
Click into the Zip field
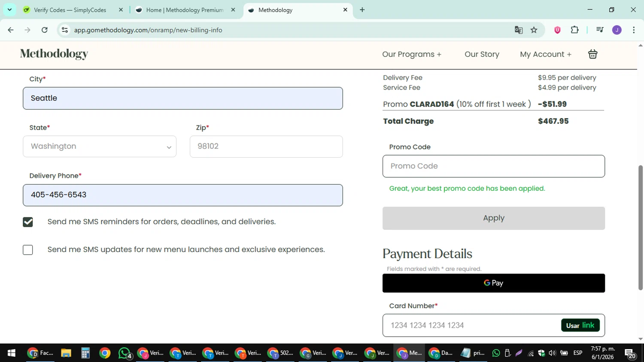[266, 146]
